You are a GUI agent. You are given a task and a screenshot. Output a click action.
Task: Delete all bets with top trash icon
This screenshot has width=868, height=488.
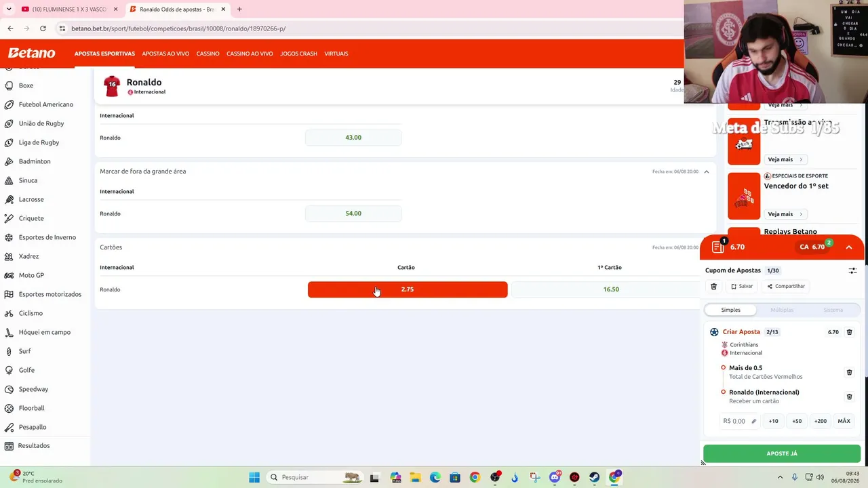point(713,286)
